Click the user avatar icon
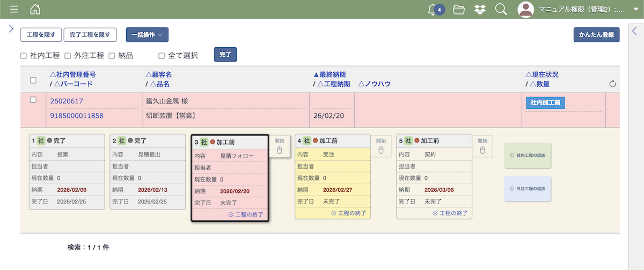This screenshot has height=270, width=644. [526, 9]
